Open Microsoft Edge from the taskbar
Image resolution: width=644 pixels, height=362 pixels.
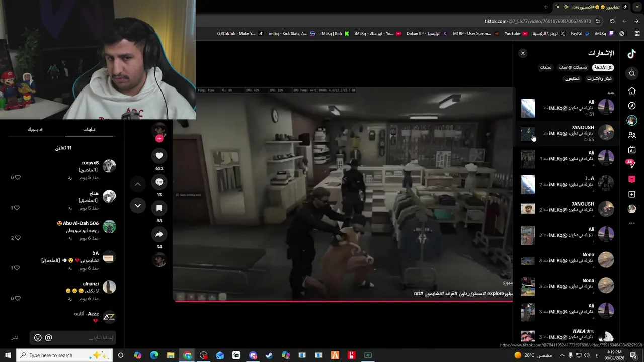pos(154,355)
